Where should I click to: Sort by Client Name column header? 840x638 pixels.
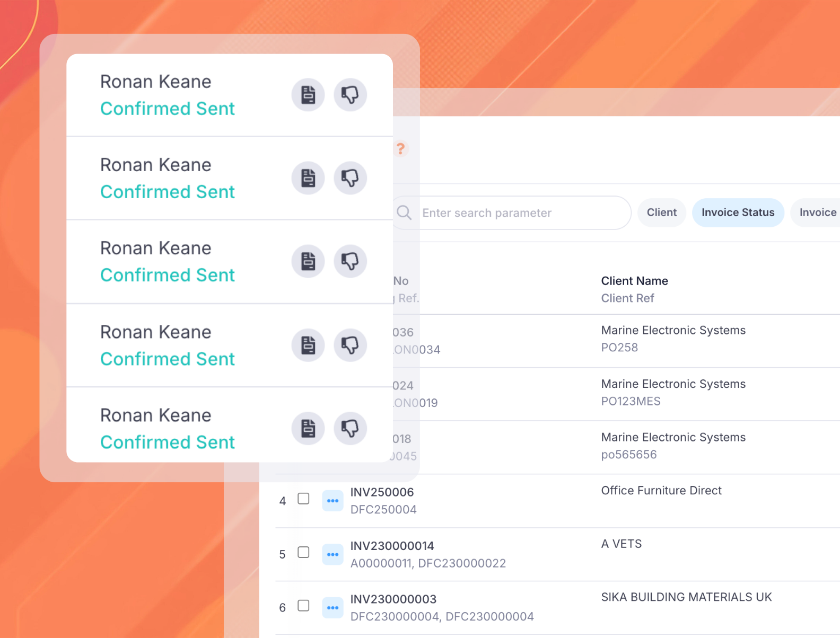[634, 281]
